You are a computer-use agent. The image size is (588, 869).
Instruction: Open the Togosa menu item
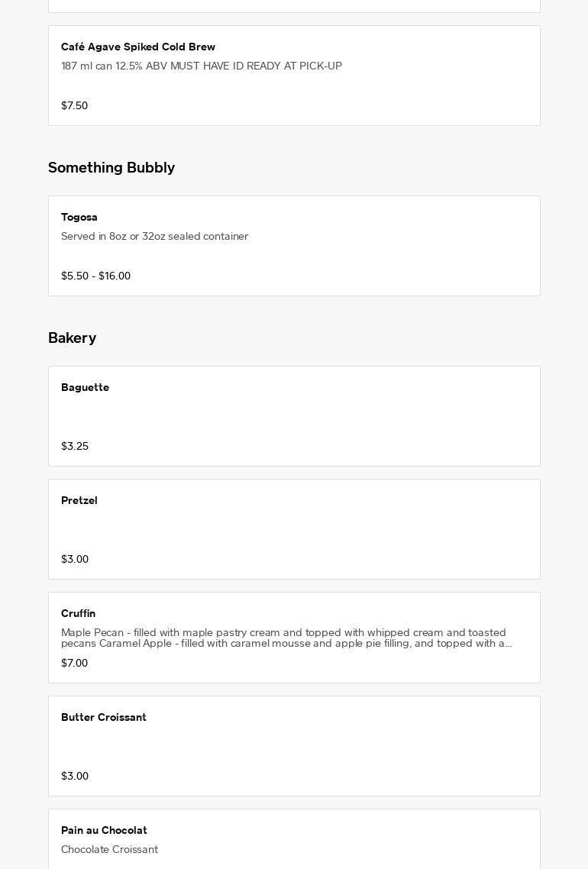point(79,218)
